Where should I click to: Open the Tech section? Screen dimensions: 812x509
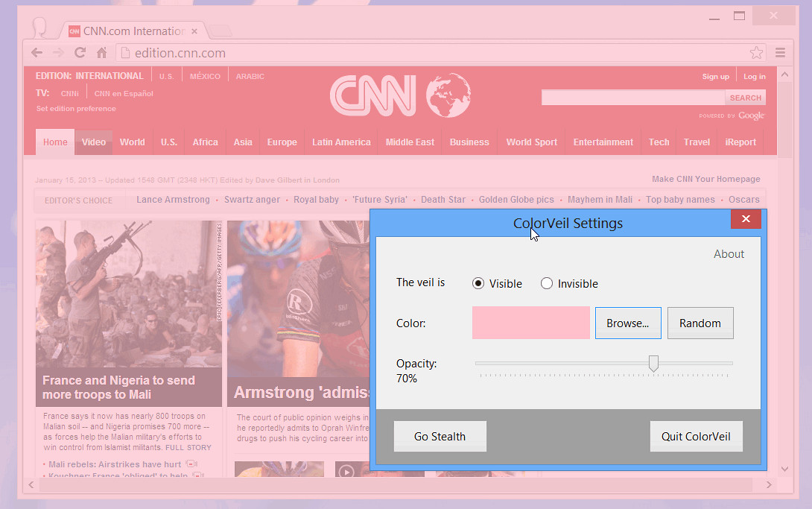point(659,142)
